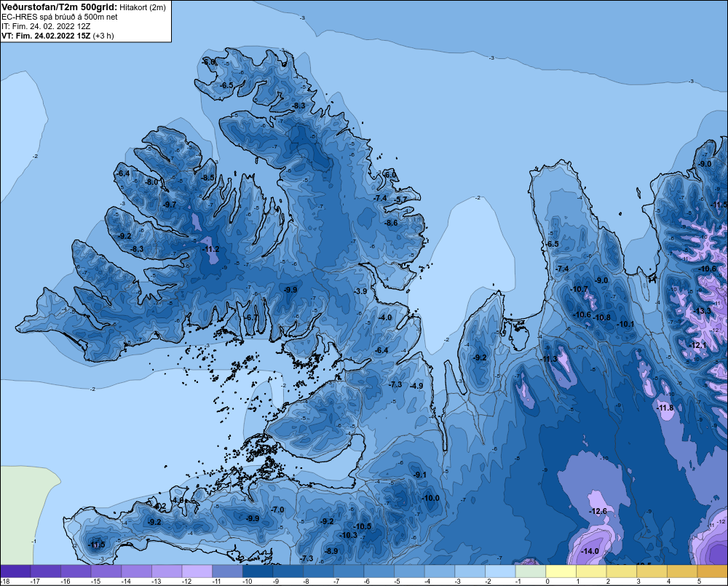Screen dimensions: 728x586
Task: Click the -10.7 temperature label
Action: click(x=579, y=289)
